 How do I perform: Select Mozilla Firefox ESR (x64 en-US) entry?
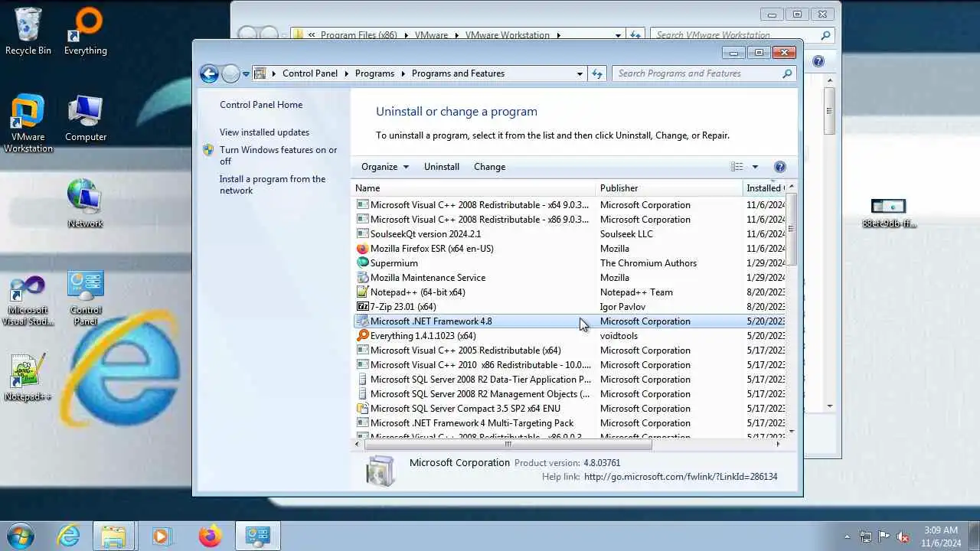(x=570, y=249)
